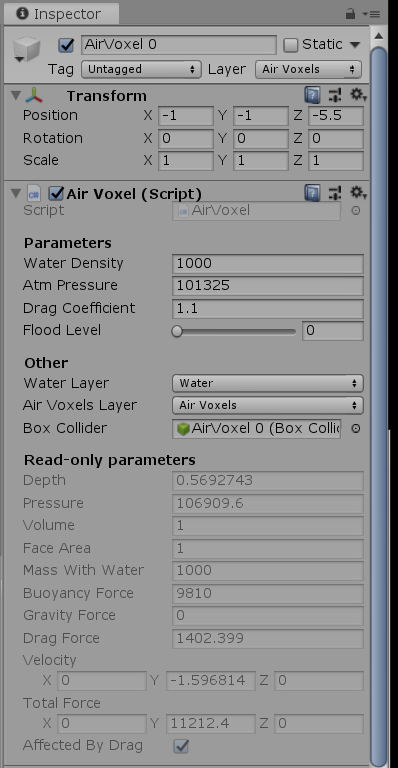Click the Water Density input field

coord(268,264)
